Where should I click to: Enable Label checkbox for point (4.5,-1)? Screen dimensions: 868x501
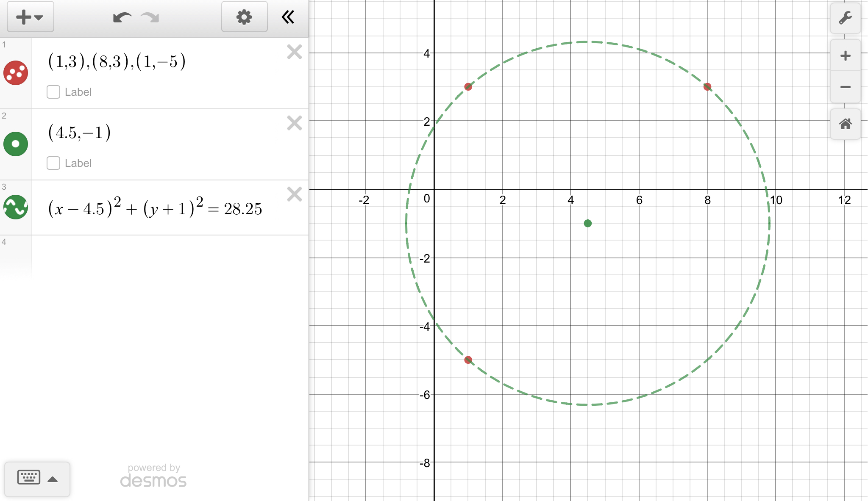pos(53,163)
